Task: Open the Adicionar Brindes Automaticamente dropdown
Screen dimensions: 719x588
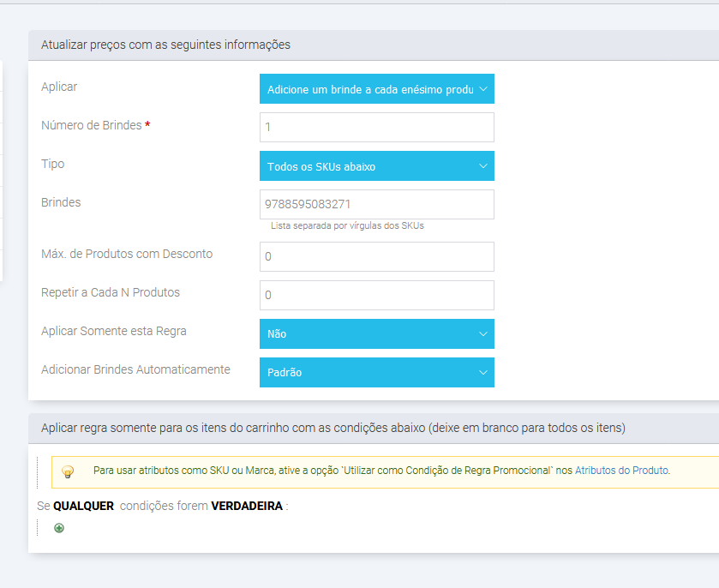Action: pyautogui.click(x=376, y=372)
